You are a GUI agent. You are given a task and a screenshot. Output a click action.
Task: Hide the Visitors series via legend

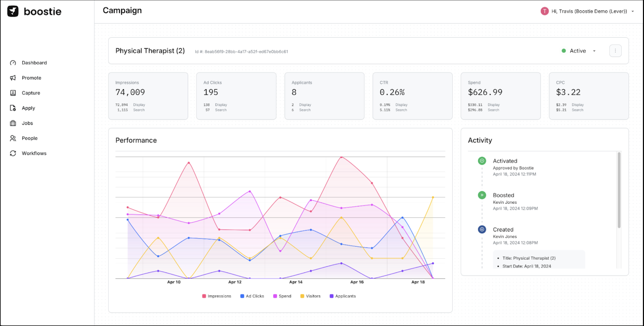[310, 296]
